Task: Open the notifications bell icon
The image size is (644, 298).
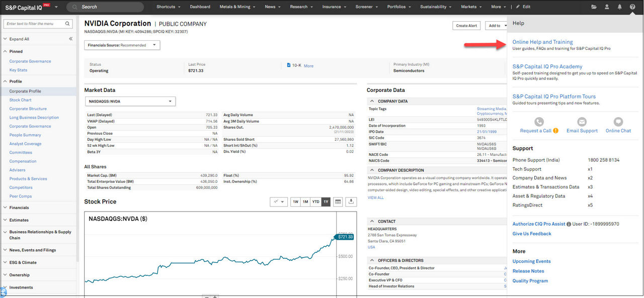Action: [619, 7]
